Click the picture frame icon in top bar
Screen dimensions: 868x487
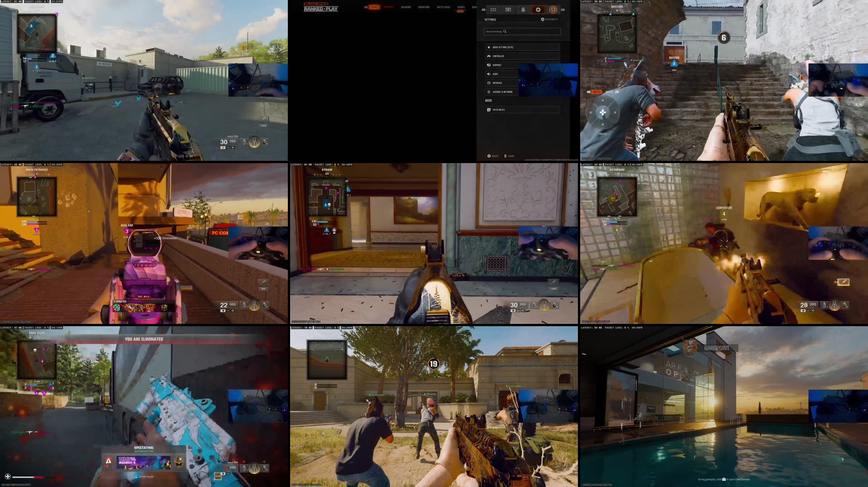[x=508, y=10]
